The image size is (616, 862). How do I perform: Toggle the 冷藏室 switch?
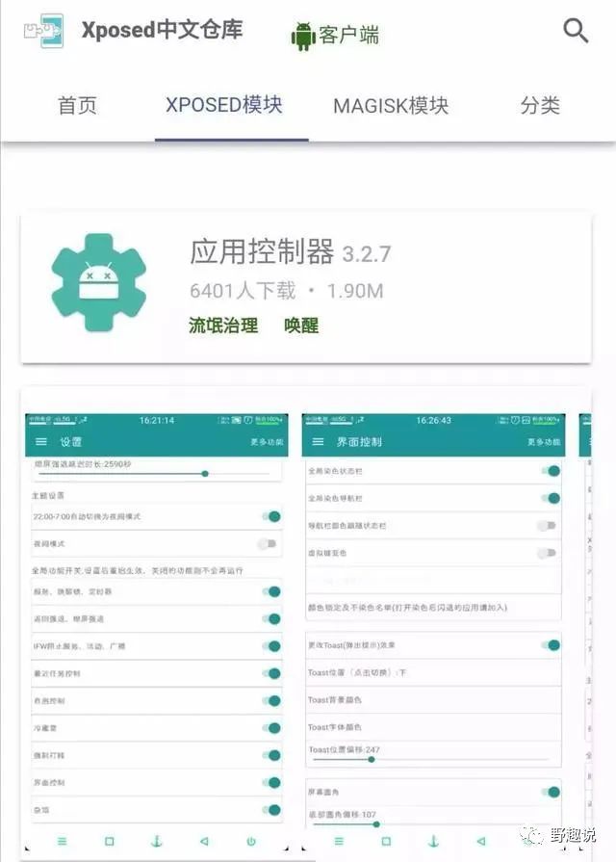[x=271, y=728]
